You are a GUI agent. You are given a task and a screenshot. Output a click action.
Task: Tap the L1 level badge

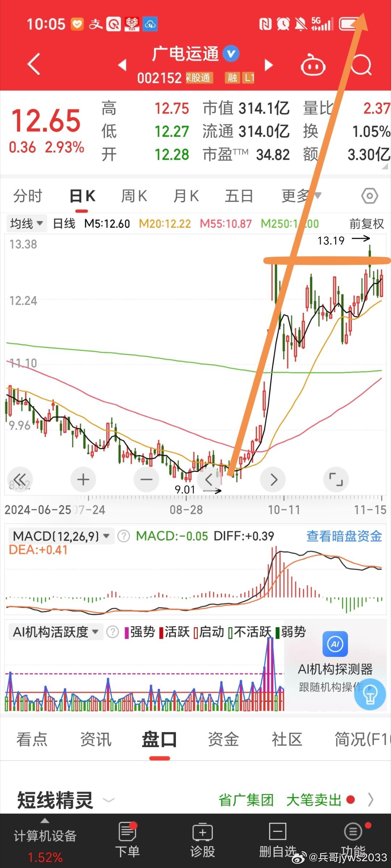pos(249,77)
